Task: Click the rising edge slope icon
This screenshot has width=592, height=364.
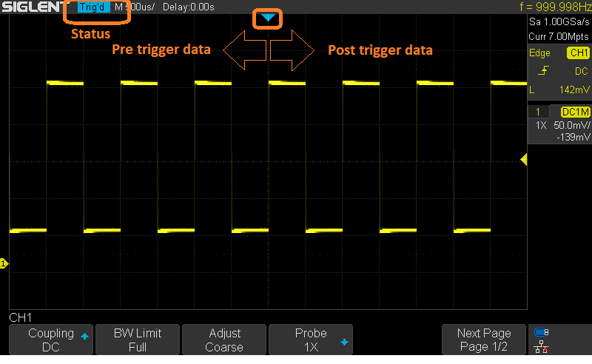Action: pyautogui.click(x=543, y=70)
